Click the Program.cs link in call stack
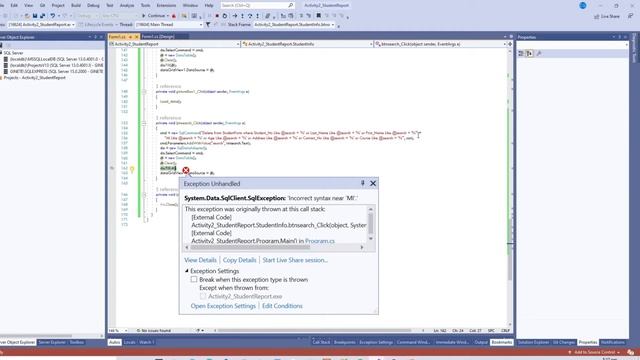This screenshot has width=640, height=360. [320, 241]
